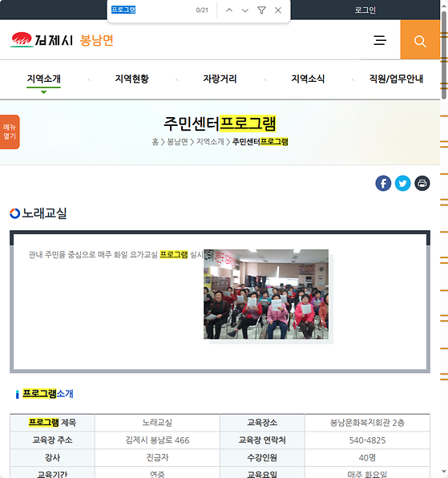
Task: Click the 프로그램소개 subheading
Action: coord(48,394)
